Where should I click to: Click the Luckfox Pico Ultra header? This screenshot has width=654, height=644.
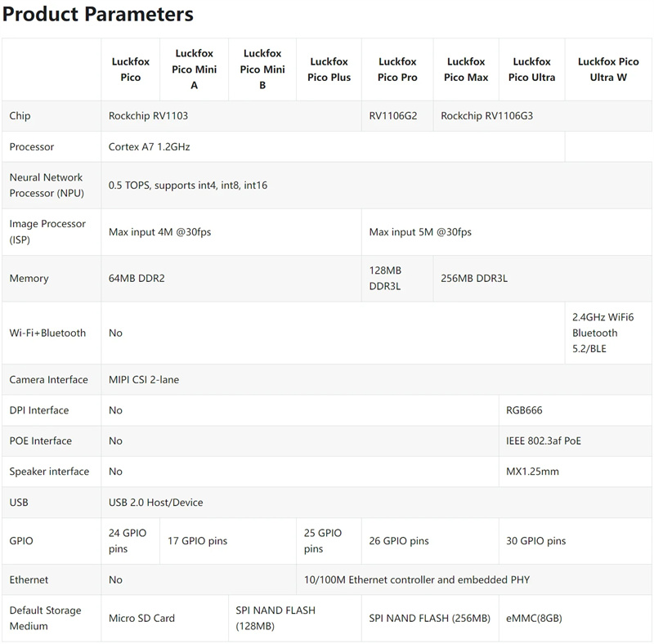pyautogui.click(x=532, y=69)
